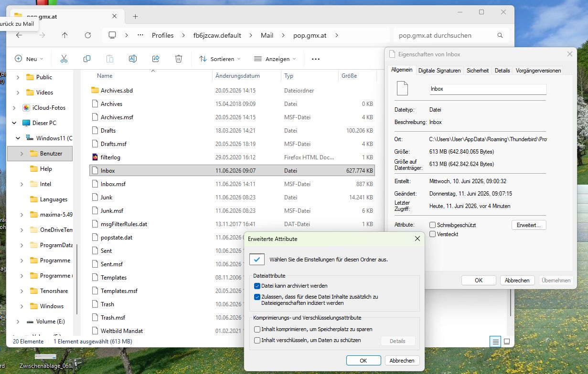The height and width of the screenshot is (374, 588).
Task: Expand the Public folder in tree
Action: [x=18, y=77]
